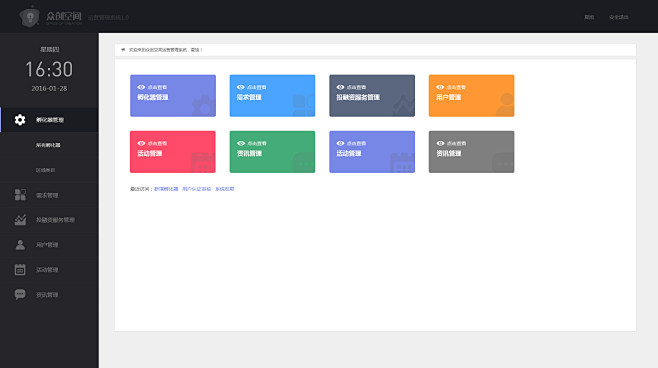Click the person silhouette icon in the sidebar
This screenshot has width=658, height=368.
pyautogui.click(x=20, y=245)
